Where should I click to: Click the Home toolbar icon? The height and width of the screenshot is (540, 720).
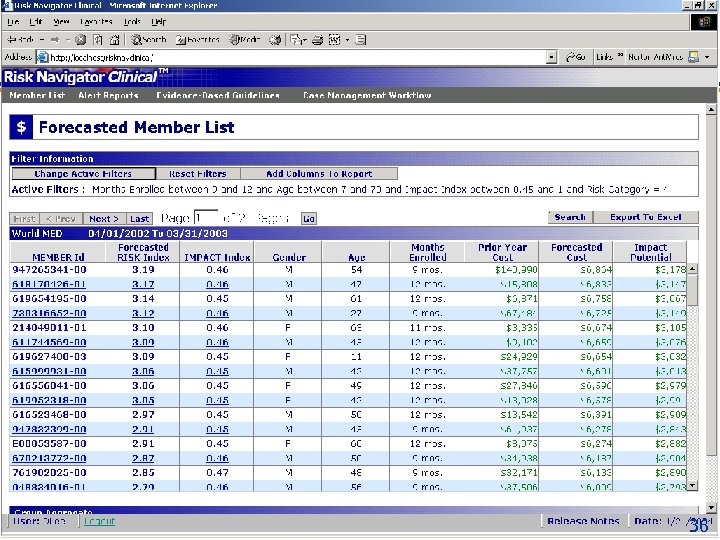click(115, 40)
